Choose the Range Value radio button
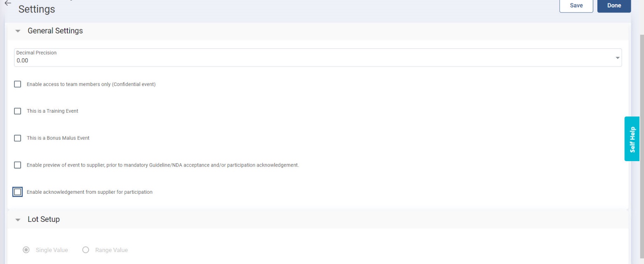This screenshot has width=644, height=264. [x=86, y=250]
